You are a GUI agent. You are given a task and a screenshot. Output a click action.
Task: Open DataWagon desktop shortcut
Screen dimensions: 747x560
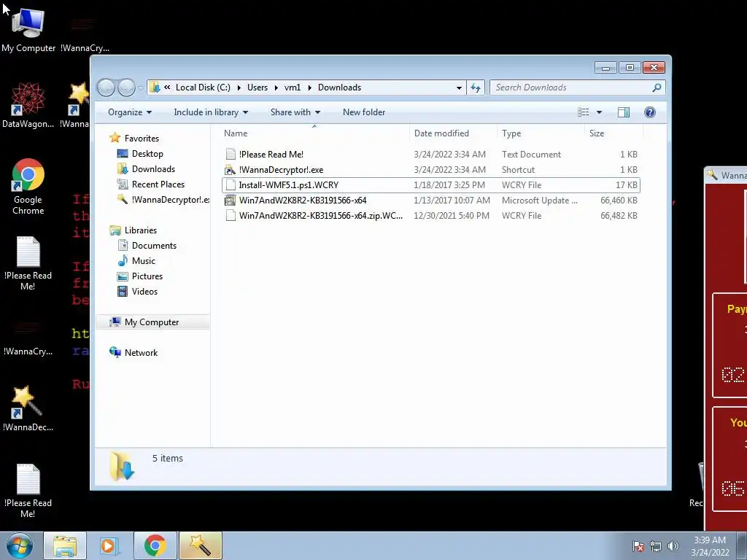point(28,105)
